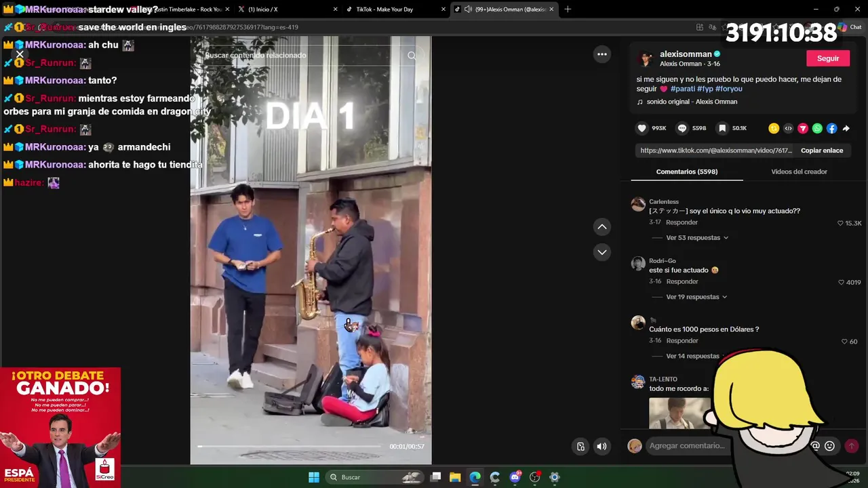Expand 'Ver 19 respuestas' under Rodri-Go

click(x=696, y=297)
